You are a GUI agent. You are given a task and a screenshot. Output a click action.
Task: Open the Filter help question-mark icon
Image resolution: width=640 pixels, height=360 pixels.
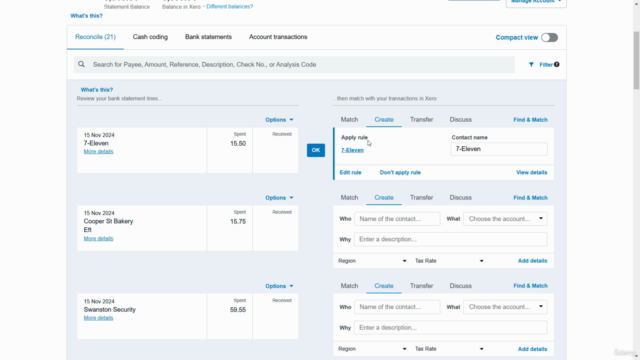[x=557, y=64]
